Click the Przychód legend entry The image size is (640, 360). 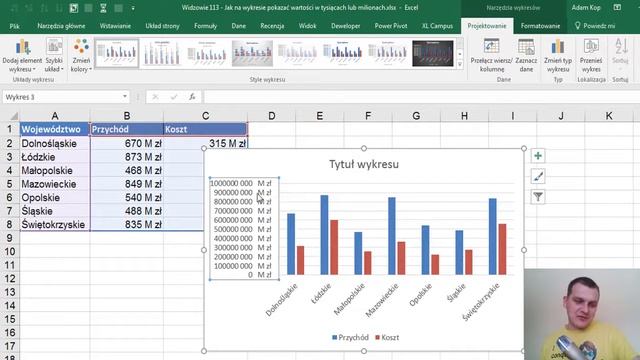[351, 338]
